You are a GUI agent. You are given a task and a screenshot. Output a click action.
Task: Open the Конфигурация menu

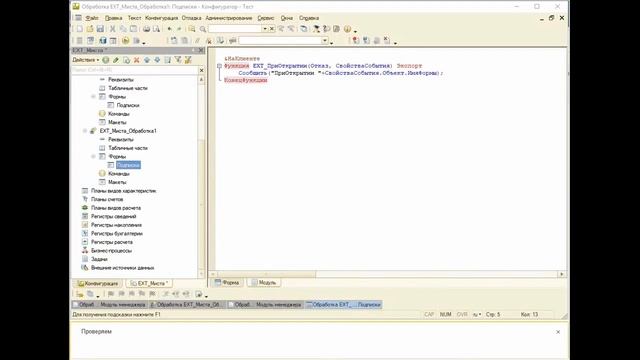point(162,18)
